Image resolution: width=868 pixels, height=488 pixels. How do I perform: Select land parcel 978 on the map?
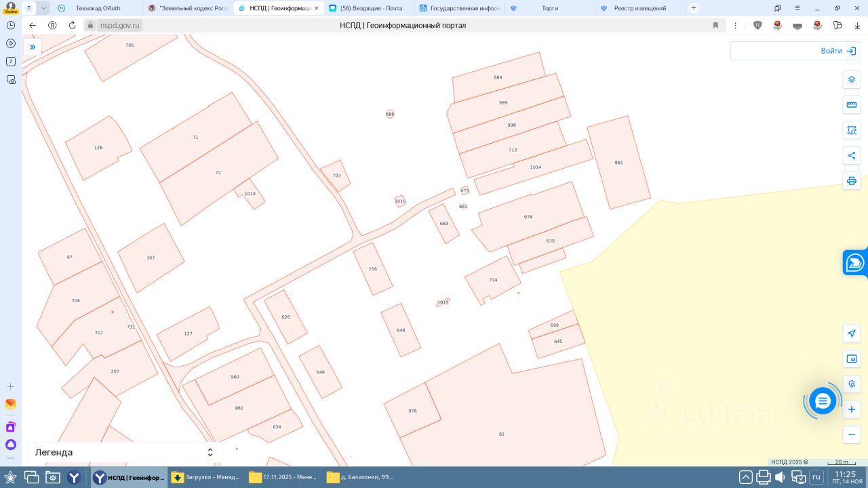click(528, 217)
